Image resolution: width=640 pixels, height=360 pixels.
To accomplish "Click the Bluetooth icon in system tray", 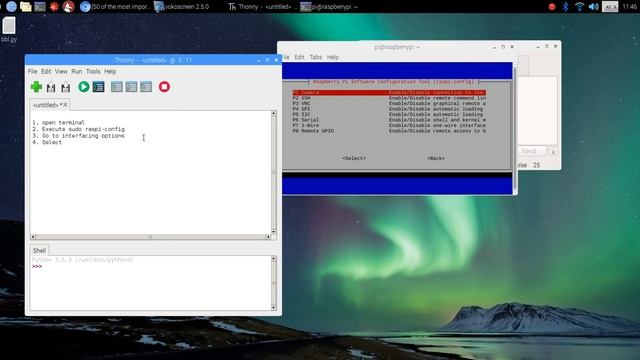I will (565, 7).
